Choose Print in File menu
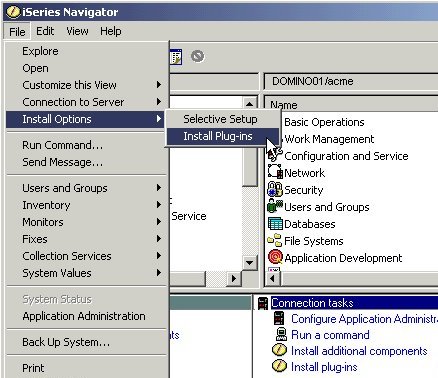 coord(85,368)
